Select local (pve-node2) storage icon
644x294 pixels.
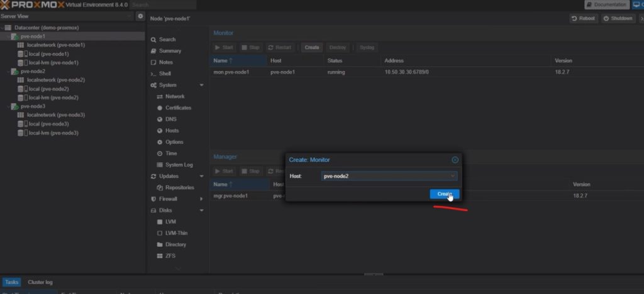(x=22, y=89)
